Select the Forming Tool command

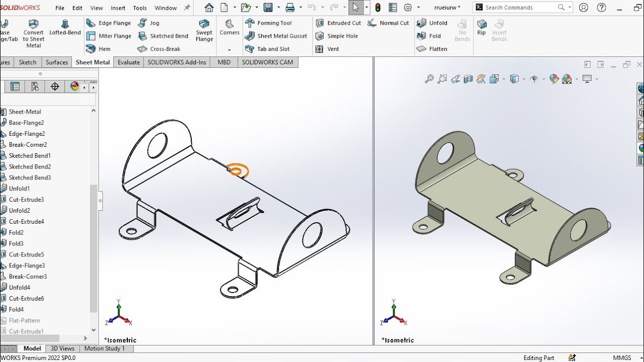268,23
